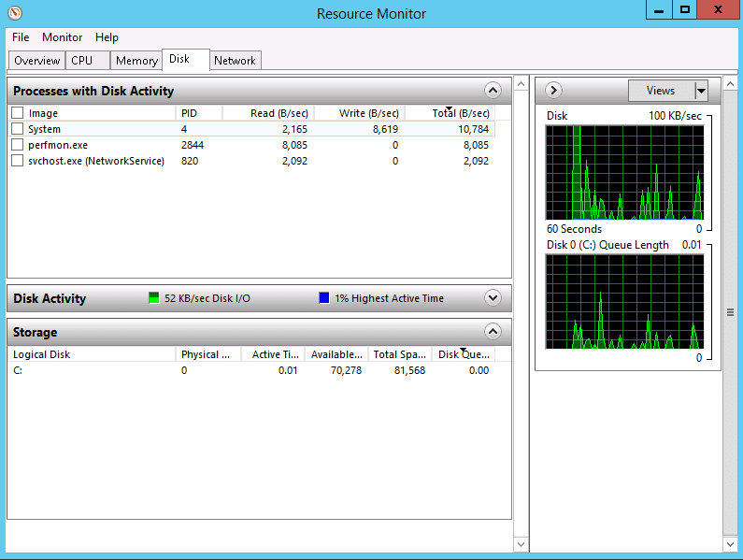The width and height of the screenshot is (743, 560).
Task: Sort by the Available... column header
Action: click(336, 354)
